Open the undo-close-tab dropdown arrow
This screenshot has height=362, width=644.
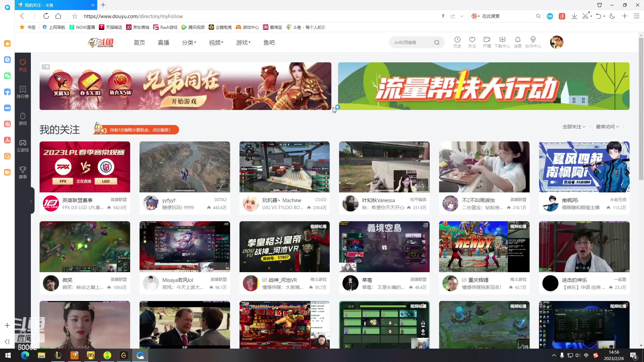coord(604,16)
